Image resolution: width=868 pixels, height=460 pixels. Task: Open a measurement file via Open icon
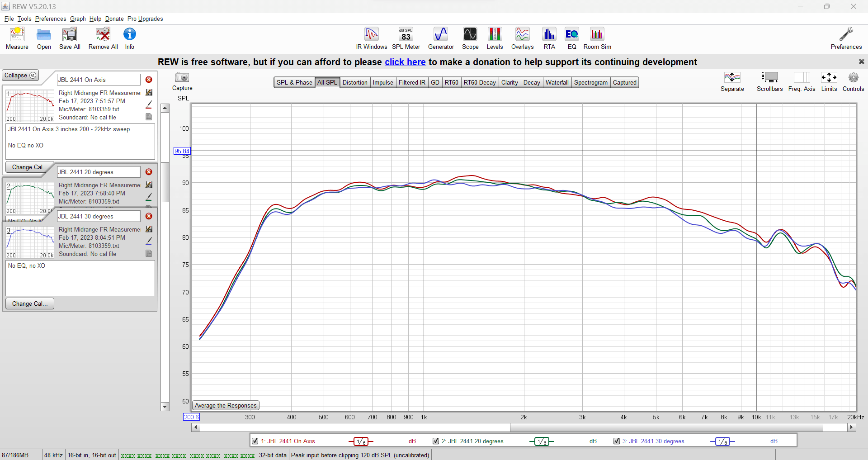click(x=44, y=38)
